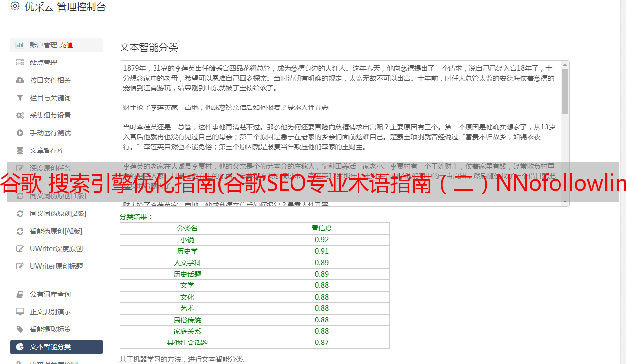Click the 人文学科 category cell
The image size is (626, 364).
coord(187,263)
